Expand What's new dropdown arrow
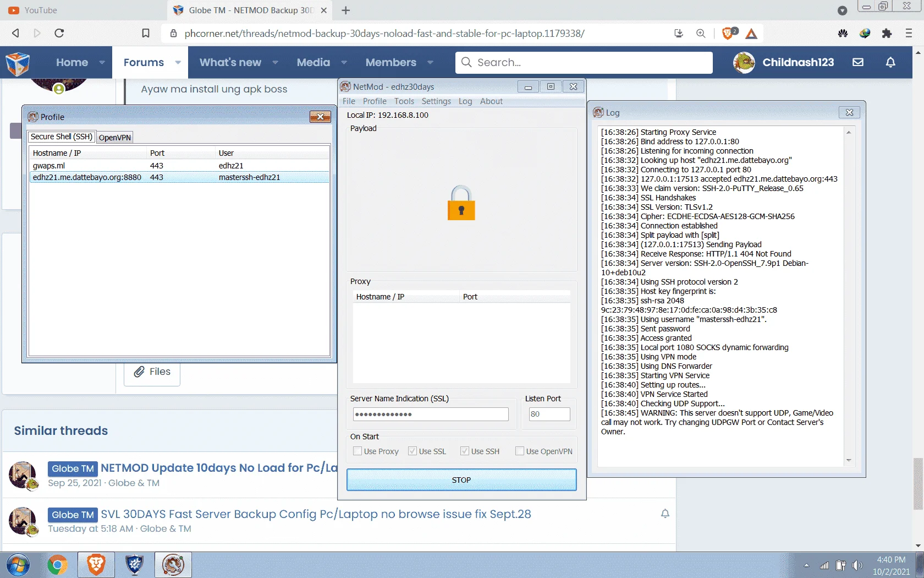The image size is (924, 578). tap(276, 63)
